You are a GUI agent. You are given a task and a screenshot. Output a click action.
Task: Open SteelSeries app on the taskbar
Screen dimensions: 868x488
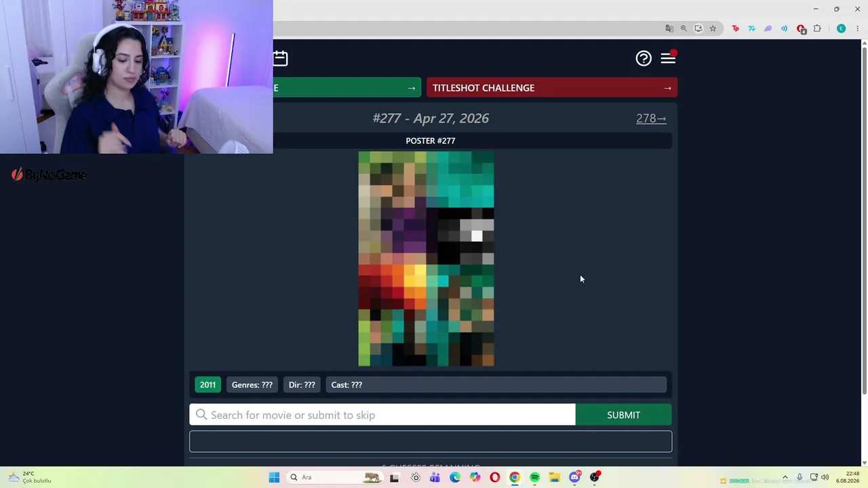415,478
